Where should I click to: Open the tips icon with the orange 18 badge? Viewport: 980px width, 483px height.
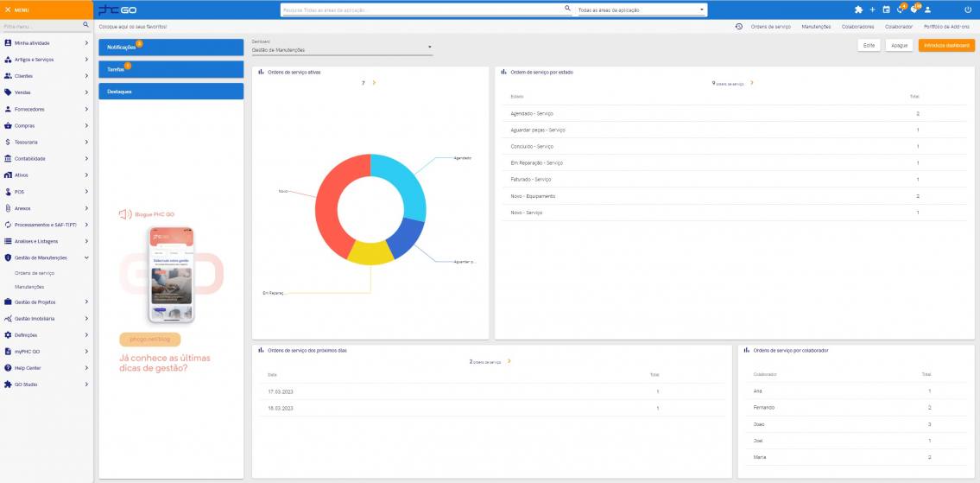click(914, 10)
